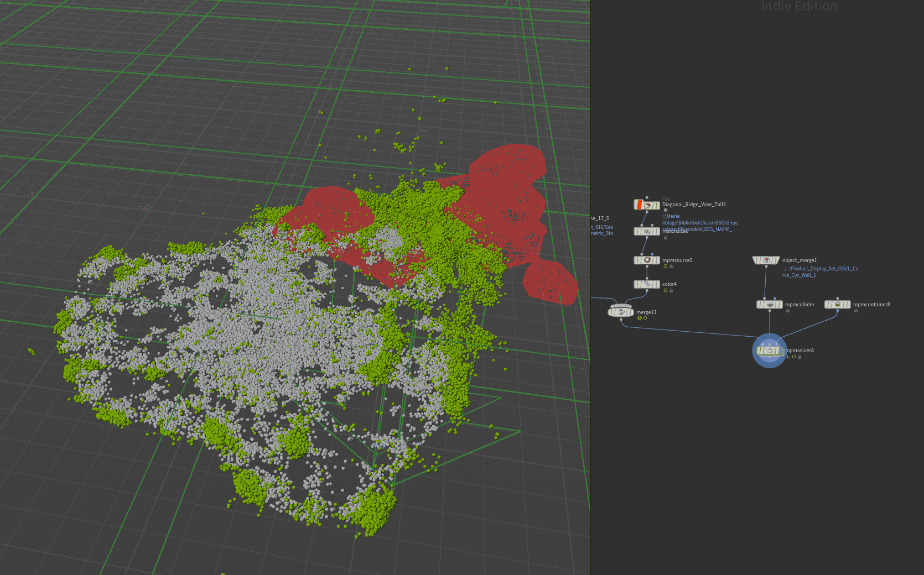Click the mpmsolver8 node icon
This screenshot has width=924, height=575.
point(769,351)
